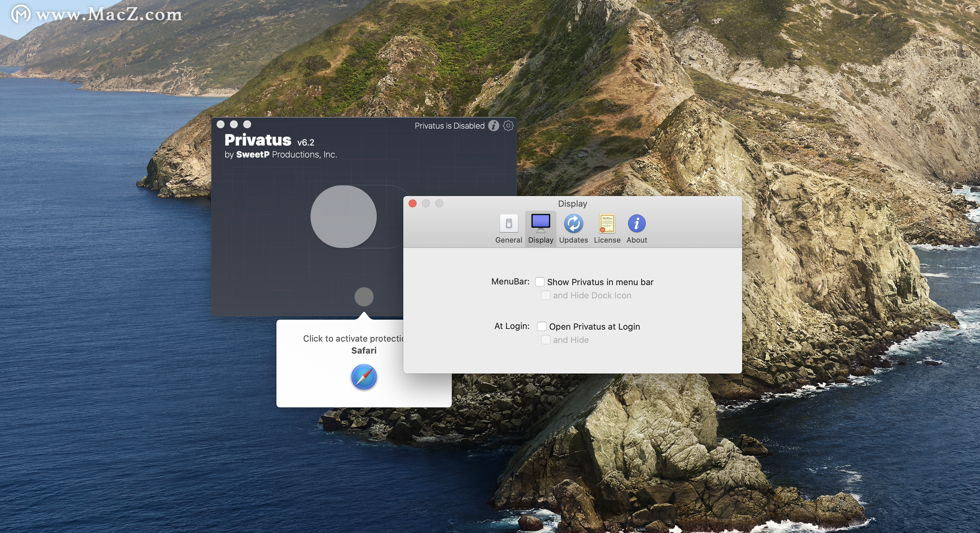Click the MenuBar: label
The height and width of the screenshot is (533, 980).
(510, 281)
